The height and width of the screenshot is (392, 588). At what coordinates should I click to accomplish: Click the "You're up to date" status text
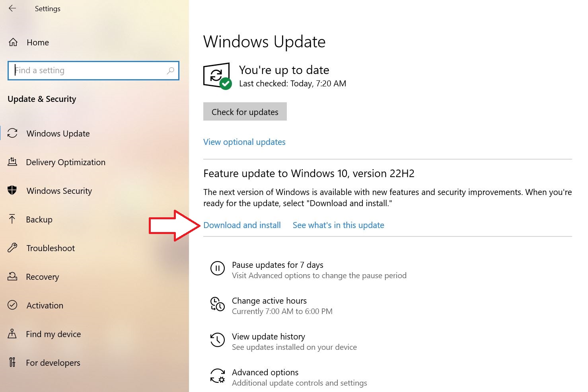[284, 70]
